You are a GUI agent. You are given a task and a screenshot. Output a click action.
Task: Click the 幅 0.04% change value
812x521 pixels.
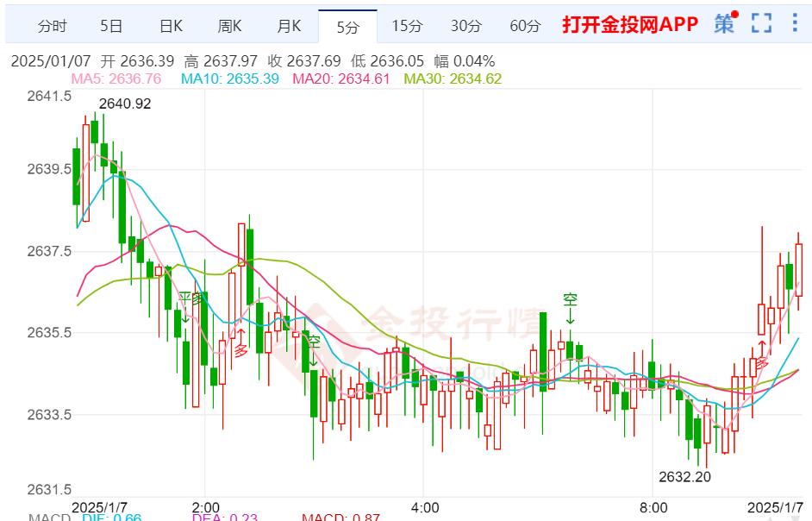coord(465,61)
